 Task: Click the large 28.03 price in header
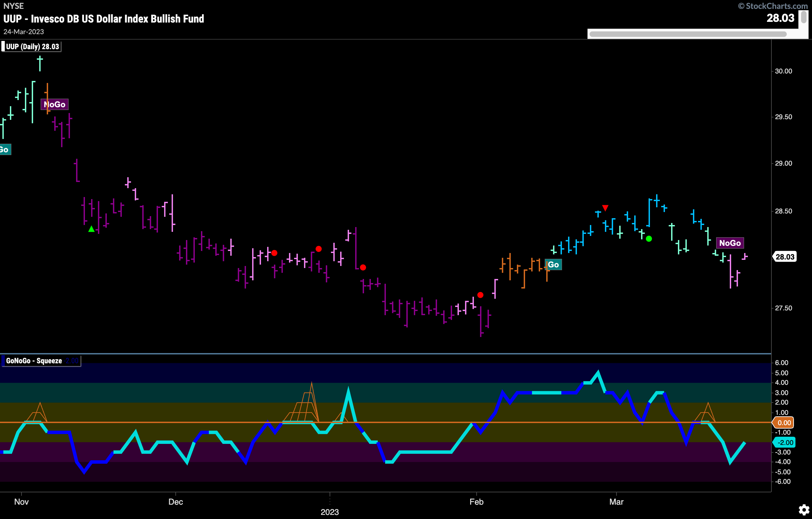click(x=780, y=18)
